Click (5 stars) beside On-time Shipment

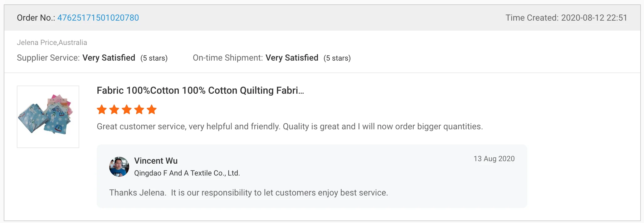(337, 58)
